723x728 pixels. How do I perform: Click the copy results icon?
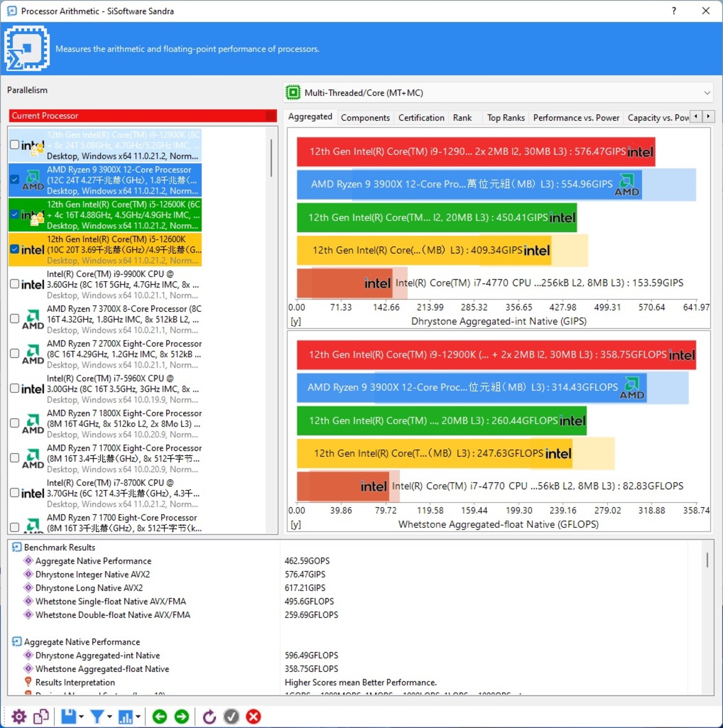pyautogui.click(x=41, y=717)
